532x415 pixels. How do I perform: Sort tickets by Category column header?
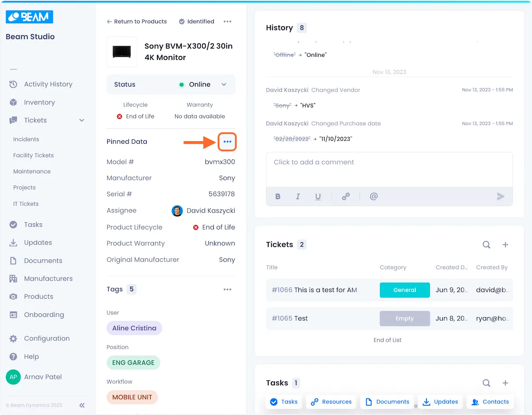click(393, 267)
